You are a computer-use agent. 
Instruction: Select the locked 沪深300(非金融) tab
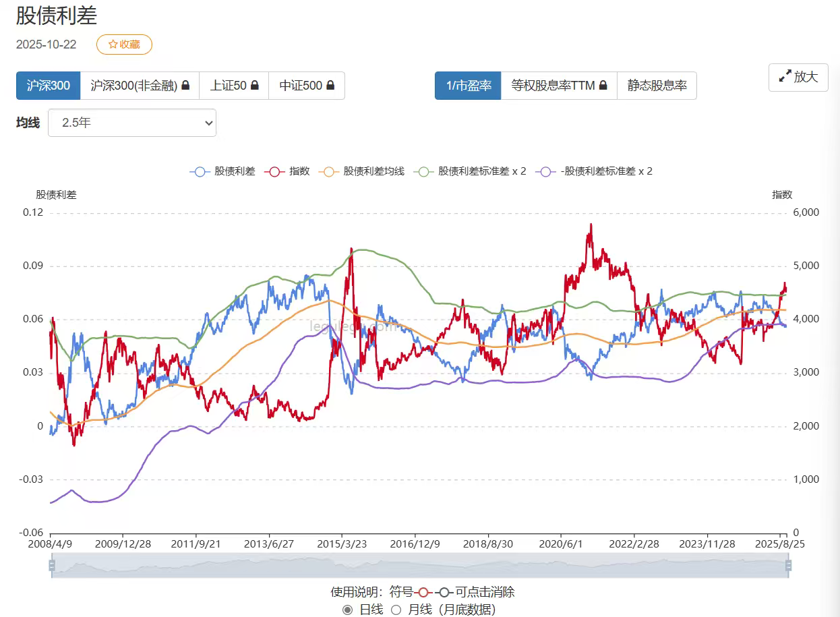click(x=140, y=86)
